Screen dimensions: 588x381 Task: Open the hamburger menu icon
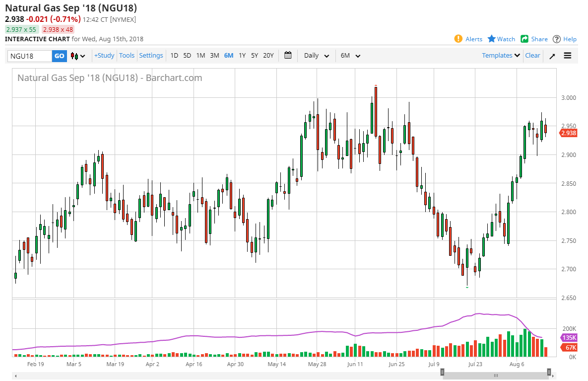coord(568,56)
